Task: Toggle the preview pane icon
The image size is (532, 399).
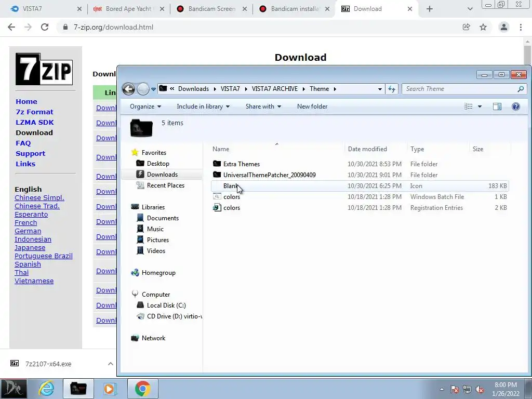Action: pos(497,107)
